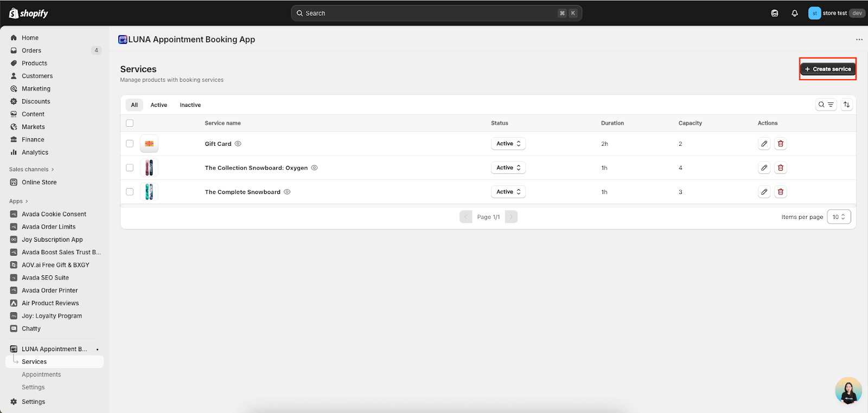Delete The Complete Snowboard service via trash icon
The image size is (868, 413).
[780, 192]
